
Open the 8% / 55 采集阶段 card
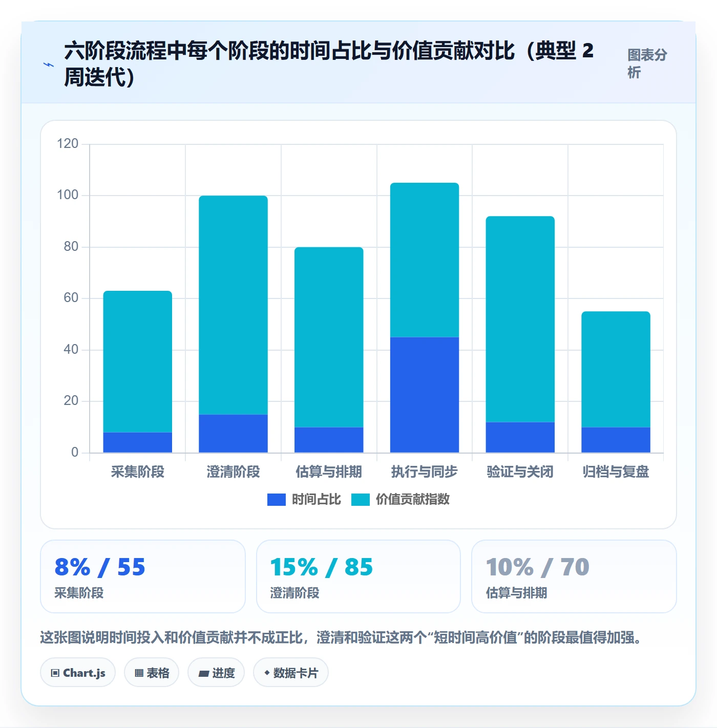tap(143, 576)
